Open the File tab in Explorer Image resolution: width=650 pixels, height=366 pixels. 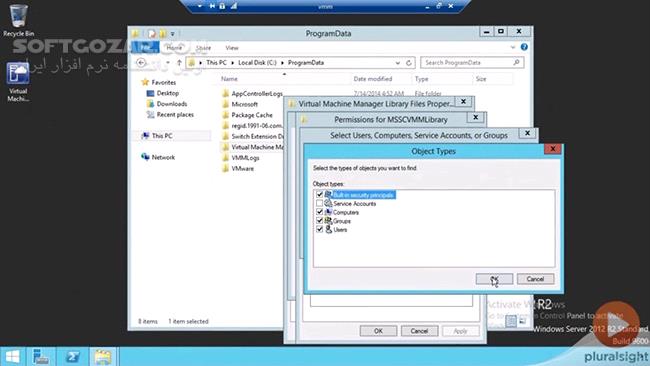[145, 48]
